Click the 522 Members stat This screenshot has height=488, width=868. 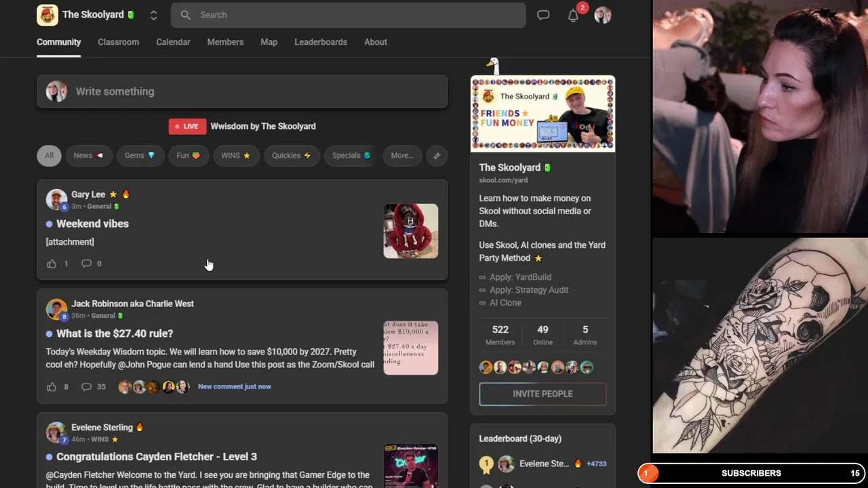500,335
